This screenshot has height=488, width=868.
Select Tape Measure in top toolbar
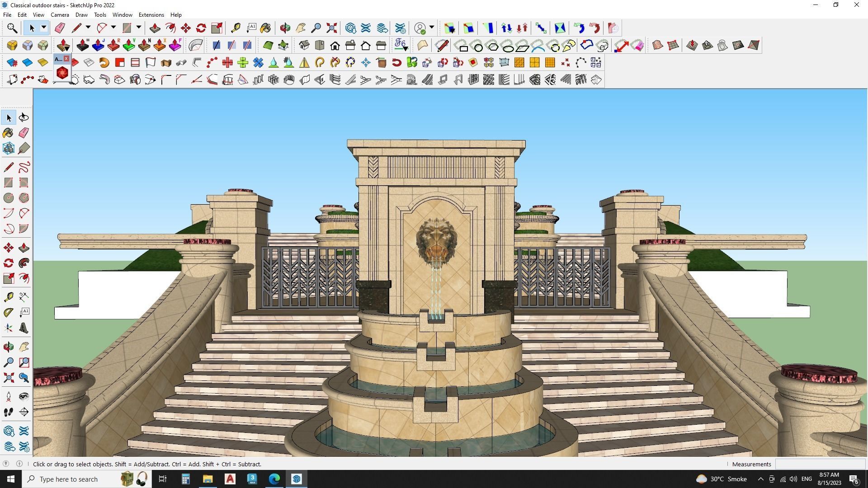[x=236, y=28]
